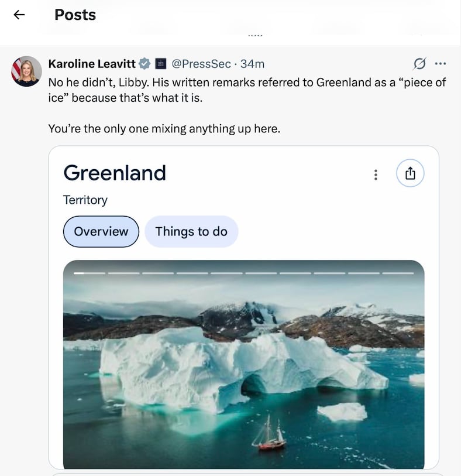
Task: Go back using the left arrow
Action: pos(19,15)
